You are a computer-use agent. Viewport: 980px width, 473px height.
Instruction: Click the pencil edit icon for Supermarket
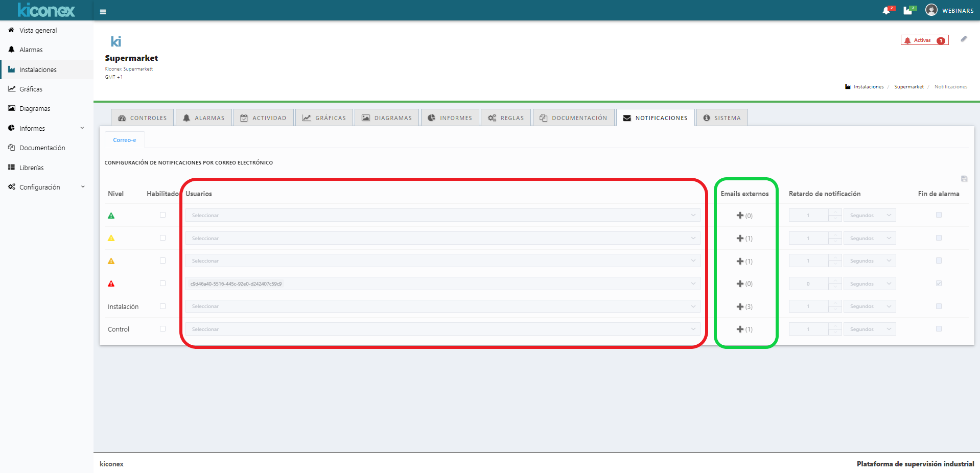click(x=964, y=39)
